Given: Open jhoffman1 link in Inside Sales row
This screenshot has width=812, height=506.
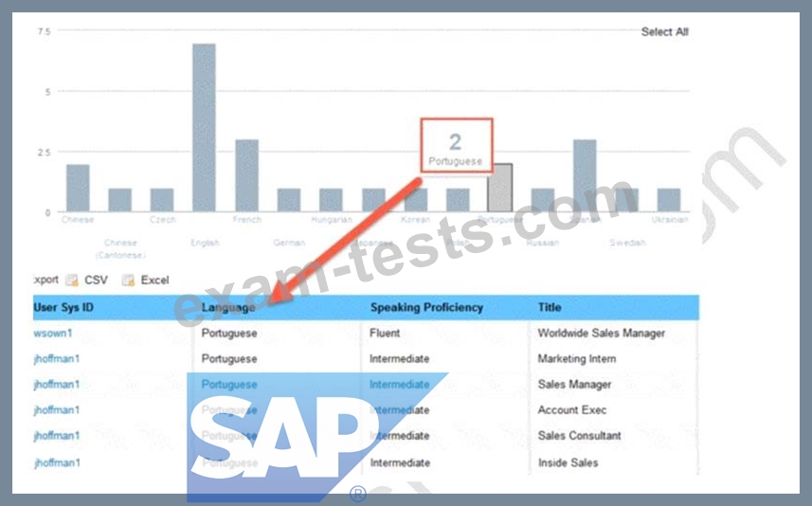Looking at the screenshot, I should tap(57, 463).
